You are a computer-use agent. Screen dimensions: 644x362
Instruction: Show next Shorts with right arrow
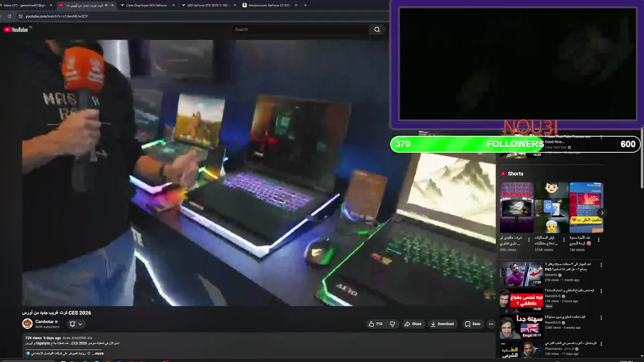click(x=602, y=213)
